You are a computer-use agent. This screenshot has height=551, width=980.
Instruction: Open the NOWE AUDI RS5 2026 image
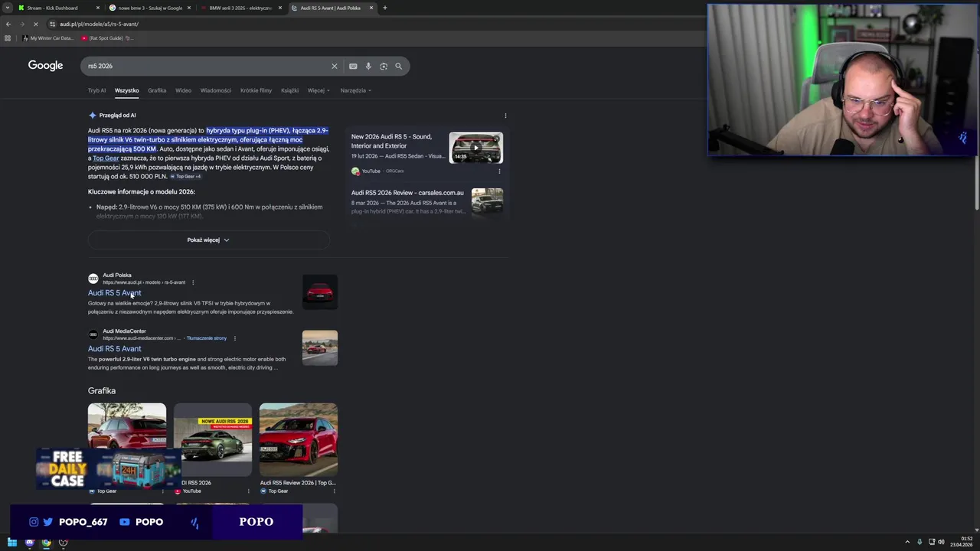pos(213,439)
